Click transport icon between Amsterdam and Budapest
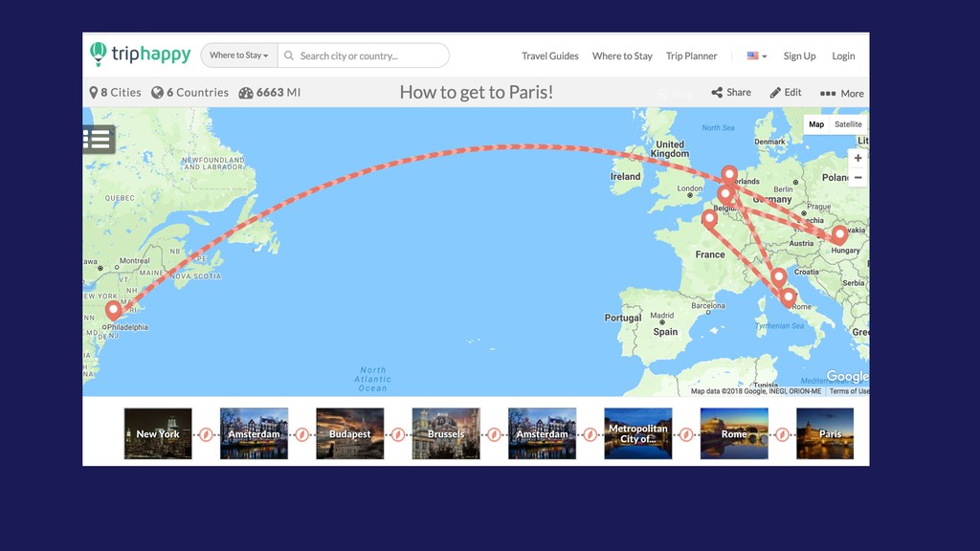Image resolution: width=980 pixels, height=551 pixels. (x=301, y=434)
